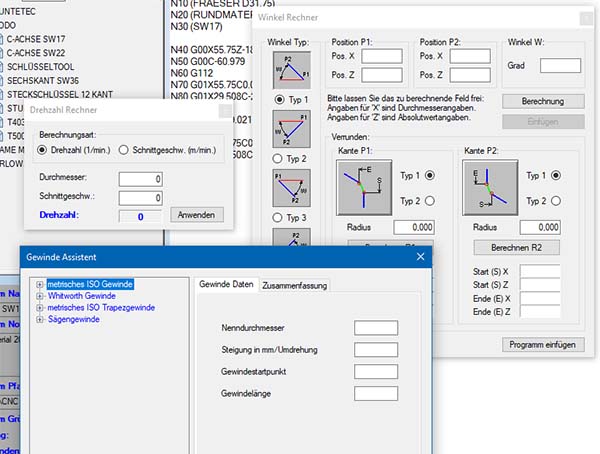The width and height of the screenshot is (600, 454).
Task: Select Typ 2 radio under Winkel Typ
Action: point(277,158)
